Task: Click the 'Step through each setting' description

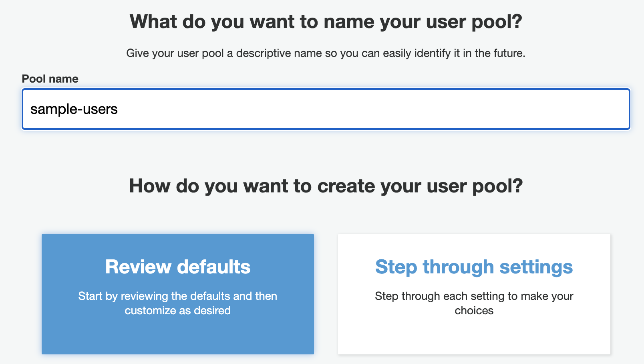Action: [x=474, y=303]
